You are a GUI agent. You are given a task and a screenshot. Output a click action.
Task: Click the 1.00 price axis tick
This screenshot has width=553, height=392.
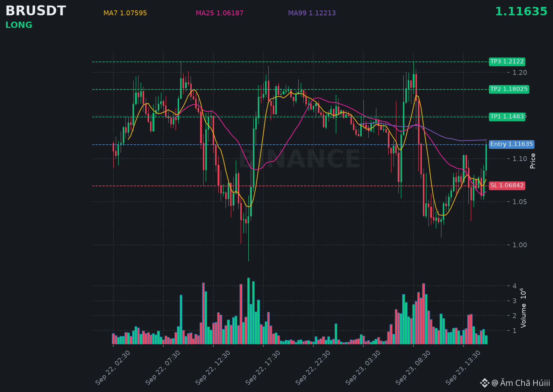[519, 245]
